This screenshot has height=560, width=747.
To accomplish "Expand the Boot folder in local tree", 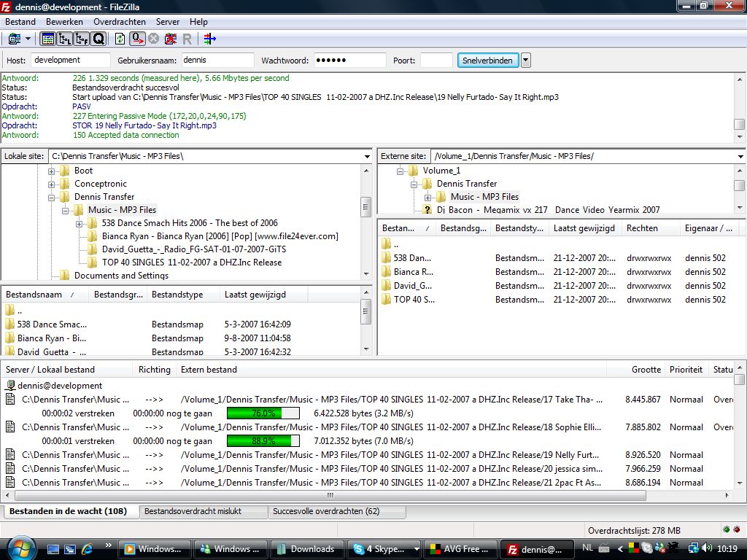I will tap(52, 171).
